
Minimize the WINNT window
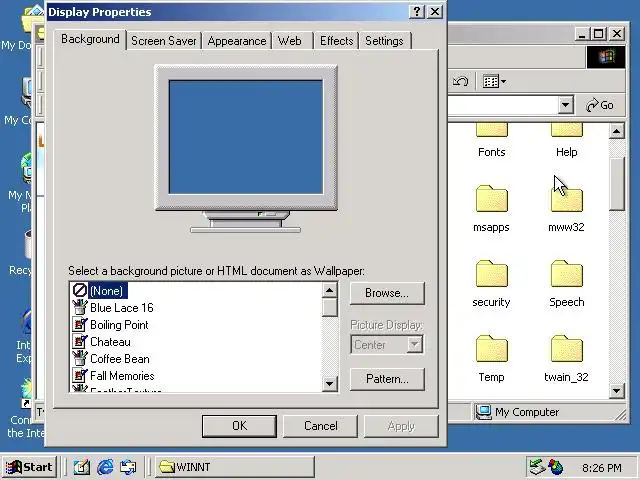[x=582, y=33]
